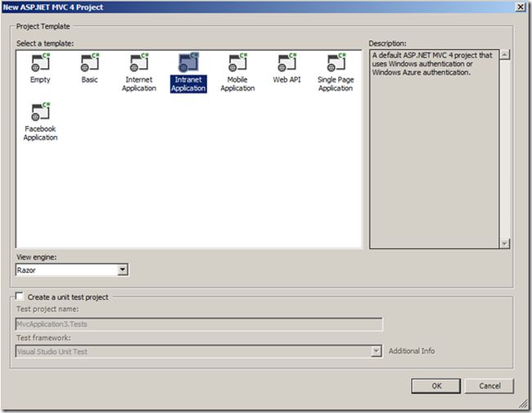This screenshot has width=532, height=413.
Task: Click description scrollbar up arrow
Action: (505, 55)
